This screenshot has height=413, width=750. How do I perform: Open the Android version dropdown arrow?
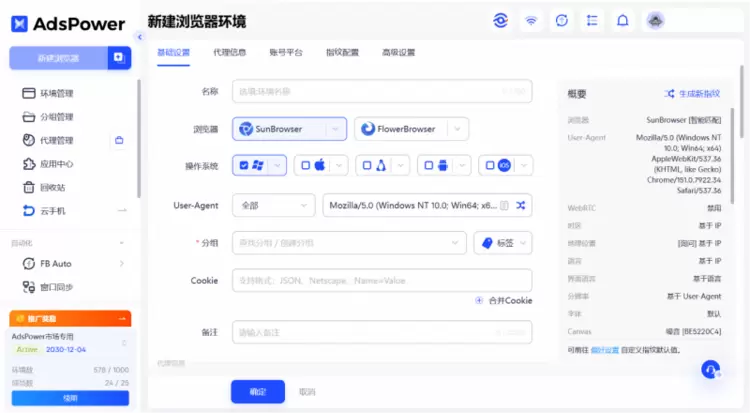[x=462, y=166]
